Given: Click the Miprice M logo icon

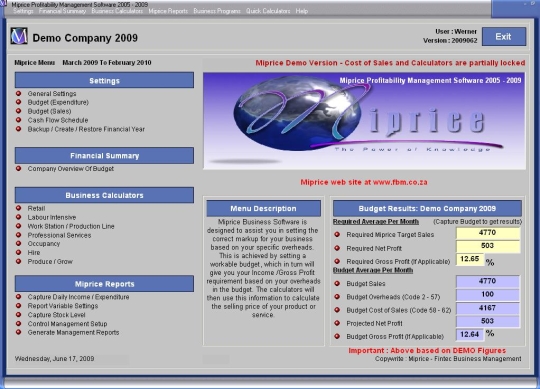Looking at the screenshot, I should tap(19, 36).
